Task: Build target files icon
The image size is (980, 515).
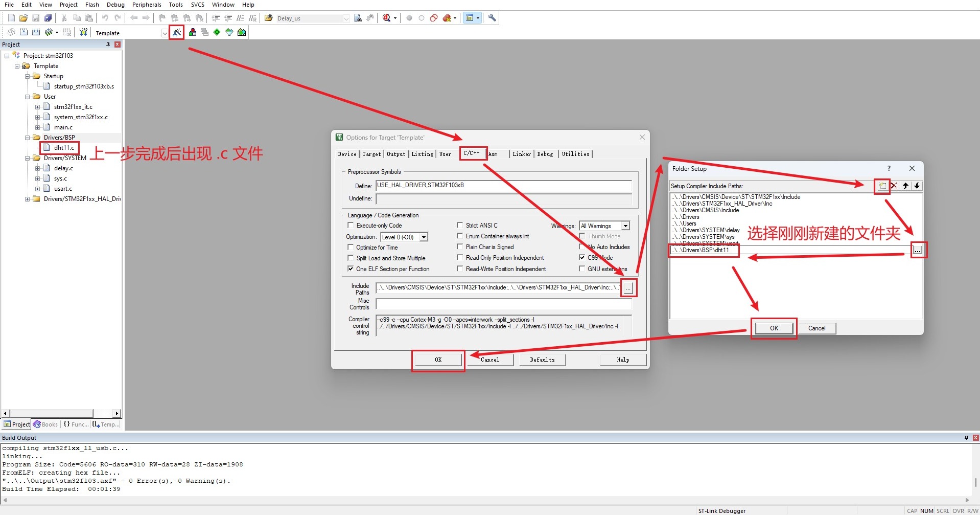Action: [x=24, y=32]
